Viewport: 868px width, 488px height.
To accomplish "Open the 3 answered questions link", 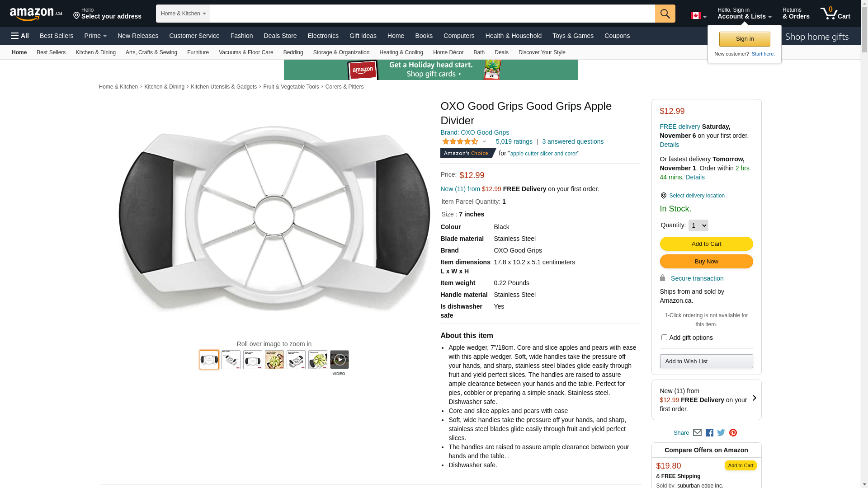I will 572,141.
